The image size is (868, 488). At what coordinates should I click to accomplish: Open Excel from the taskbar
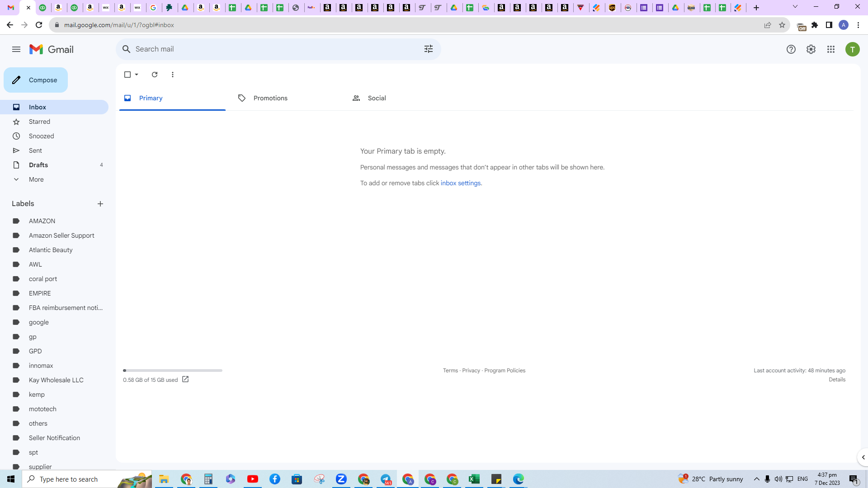coord(474,479)
